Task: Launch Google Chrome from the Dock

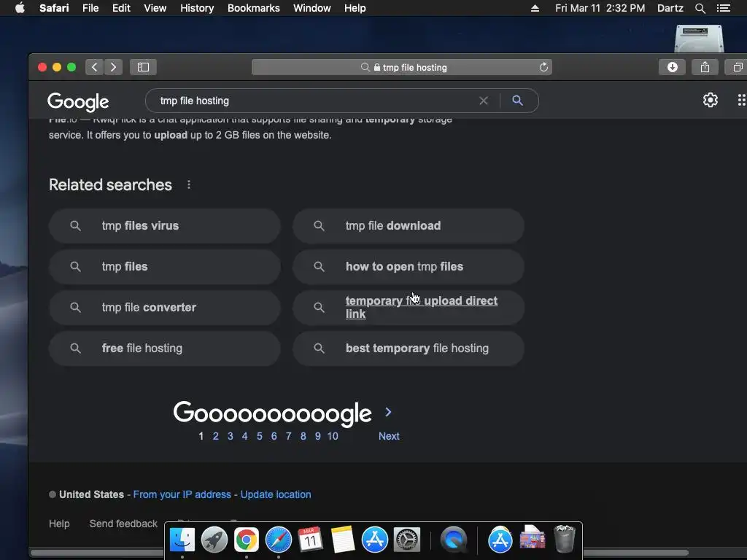Action: (x=247, y=540)
